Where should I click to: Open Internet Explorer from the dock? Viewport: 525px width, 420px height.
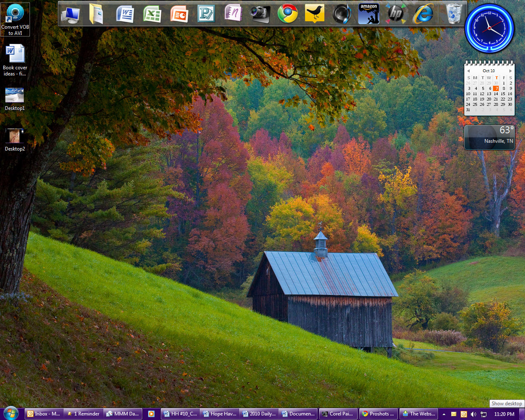click(x=423, y=14)
